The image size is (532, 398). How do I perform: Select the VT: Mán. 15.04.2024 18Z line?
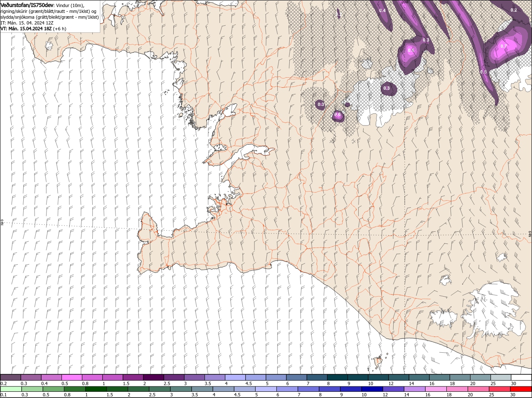[33, 29]
